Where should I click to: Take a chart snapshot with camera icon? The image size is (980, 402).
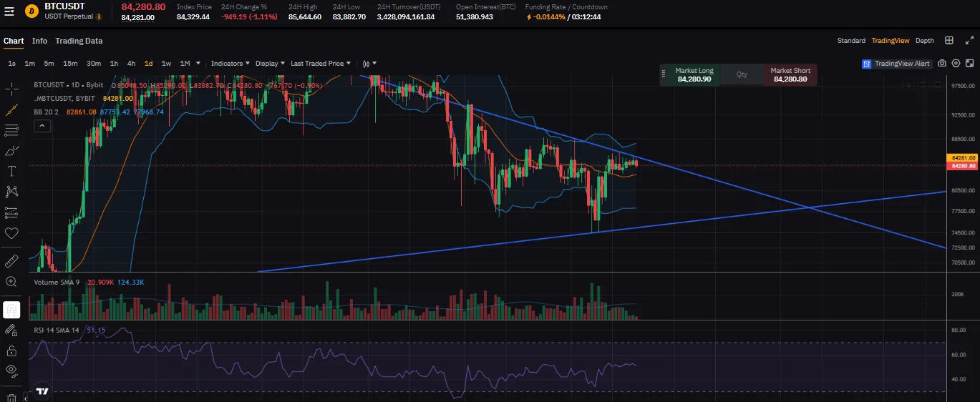pyautogui.click(x=942, y=64)
